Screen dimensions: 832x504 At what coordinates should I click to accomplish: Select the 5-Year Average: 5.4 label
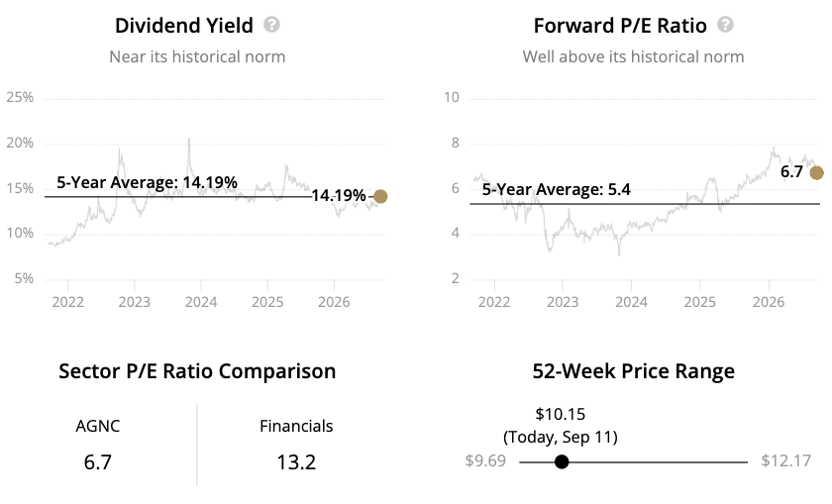556,189
